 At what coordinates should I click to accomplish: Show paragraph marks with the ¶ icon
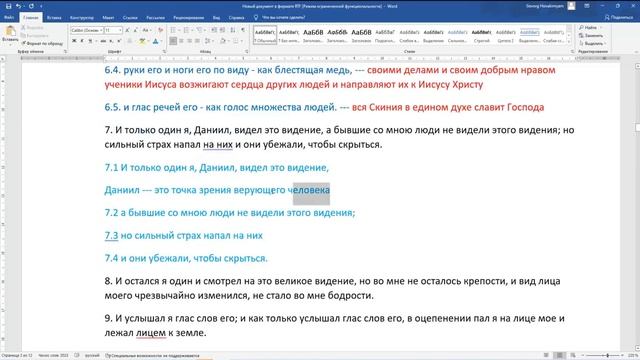[243, 30]
